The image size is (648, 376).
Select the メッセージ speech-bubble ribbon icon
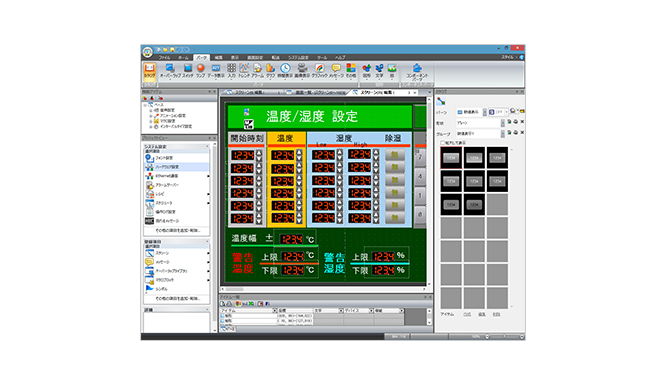pyautogui.click(x=336, y=71)
